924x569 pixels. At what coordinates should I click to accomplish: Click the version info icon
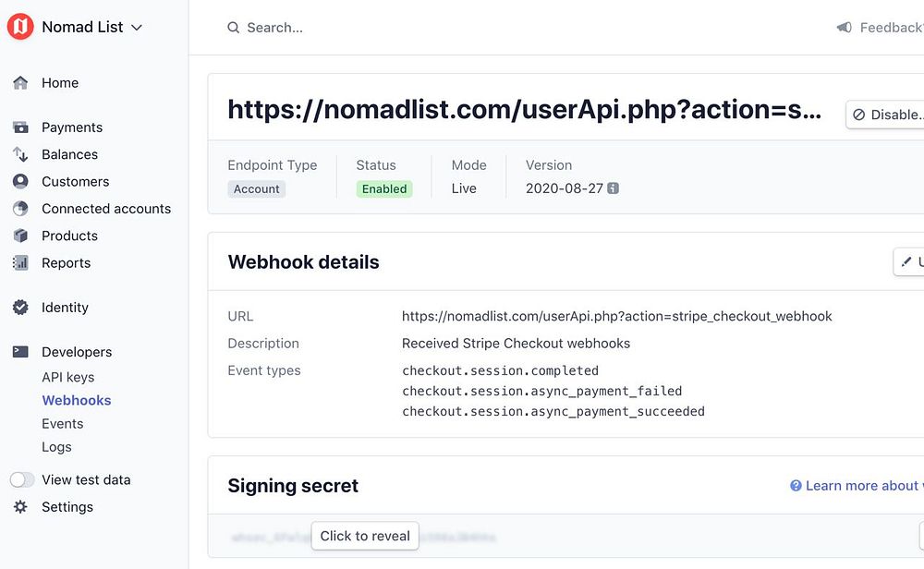pyautogui.click(x=613, y=188)
